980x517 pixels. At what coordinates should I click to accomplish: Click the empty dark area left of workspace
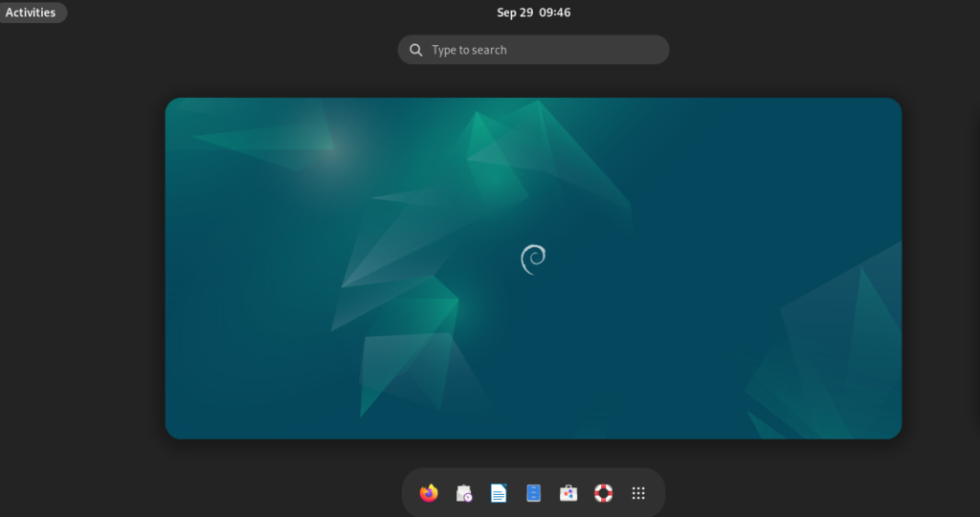click(x=81, y=268)
